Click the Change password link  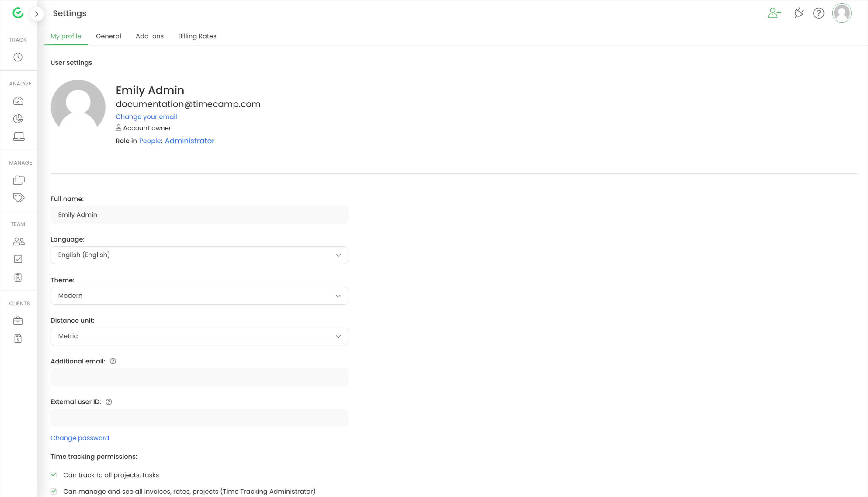pyautogui.click(x=79, y=438)
